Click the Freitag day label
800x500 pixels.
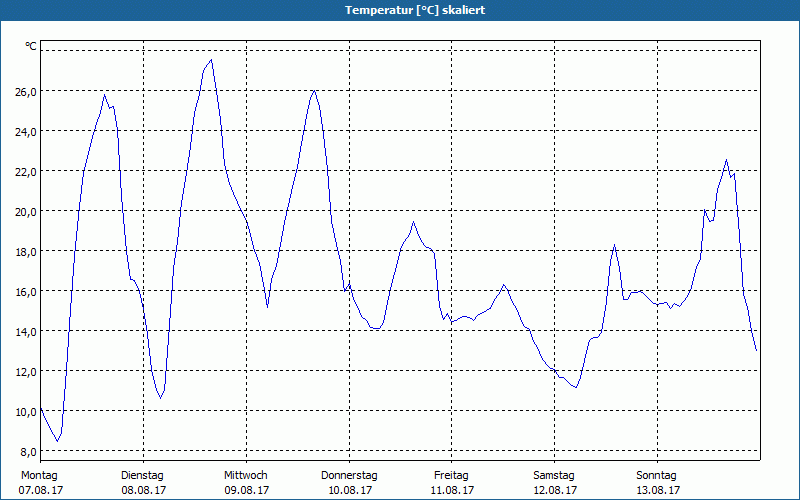(x=451, y=476)
